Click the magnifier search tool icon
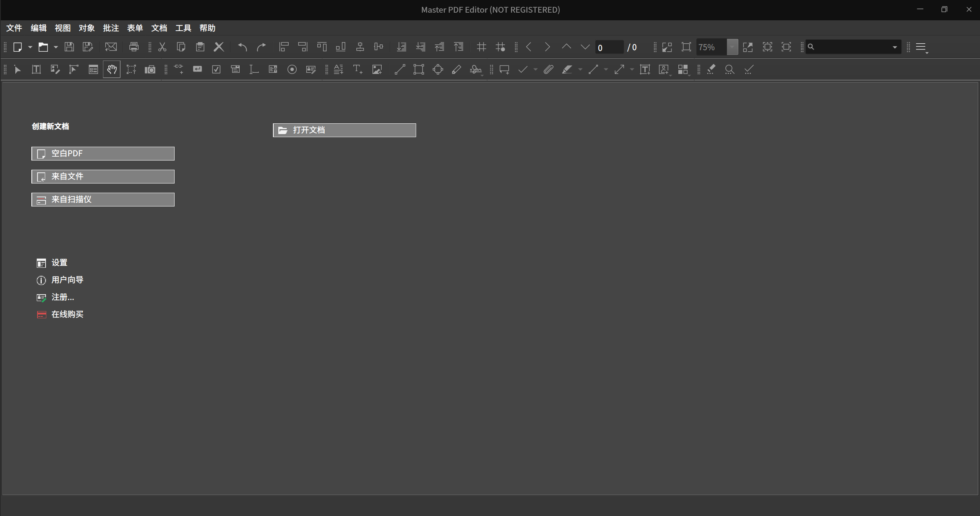Image resolution: width=980 pixels, height=516 pixels. [x=730, y=70]
